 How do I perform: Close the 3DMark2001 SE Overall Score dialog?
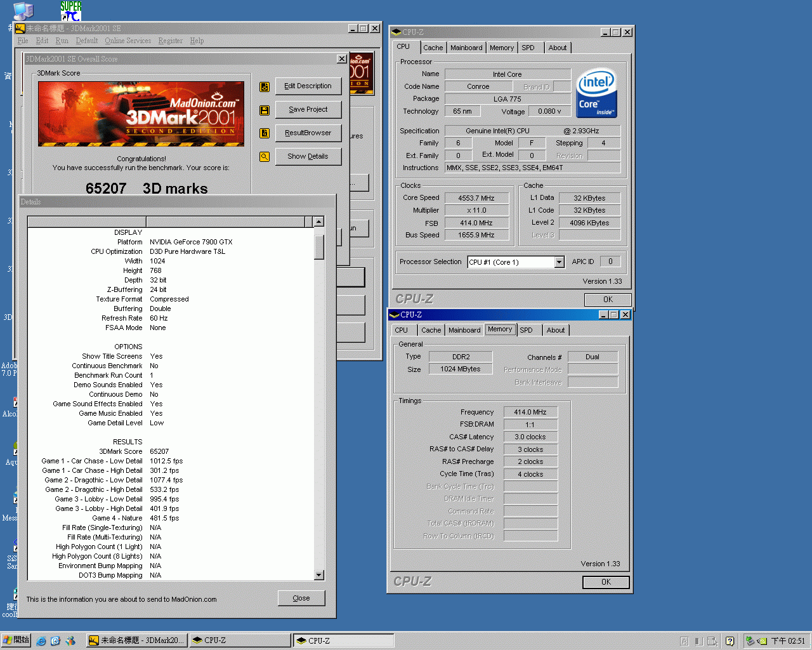click(342, 59)
